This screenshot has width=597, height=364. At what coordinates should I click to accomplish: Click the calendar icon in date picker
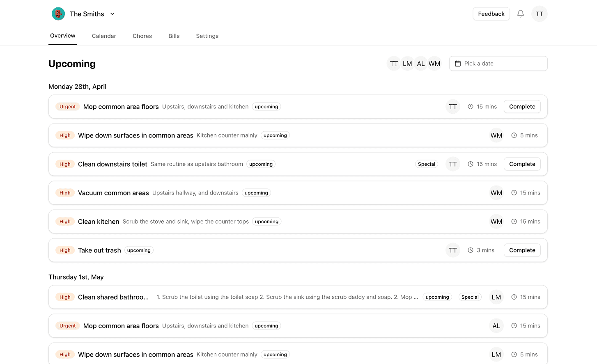[458, 64]
